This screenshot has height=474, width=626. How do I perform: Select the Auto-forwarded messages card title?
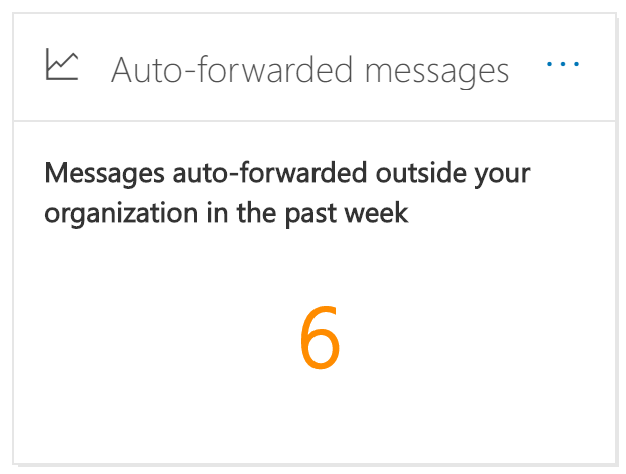pos(310,70)
